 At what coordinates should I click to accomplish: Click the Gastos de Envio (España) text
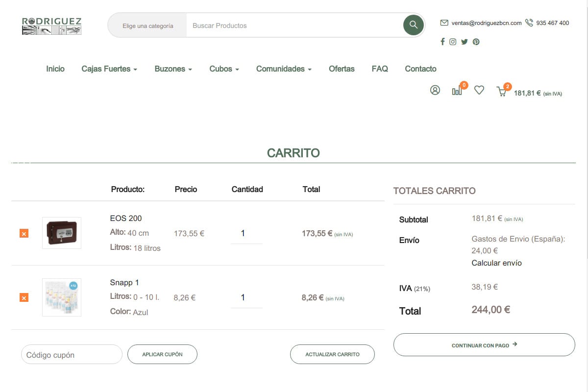[x=518, y=239]
